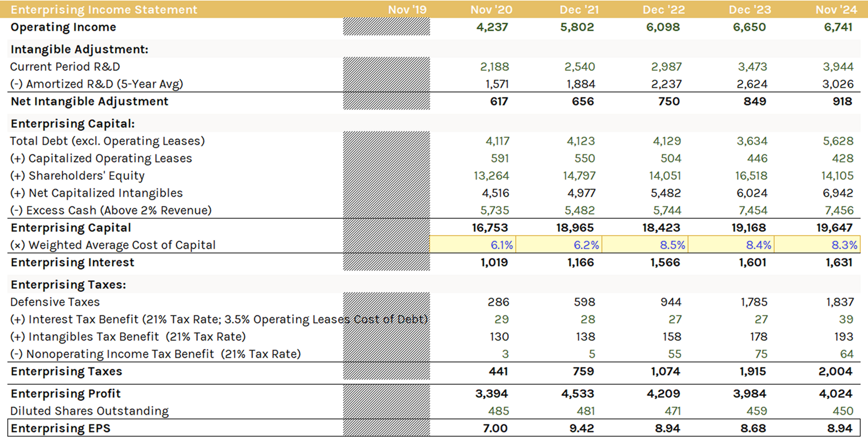Viewport: 868px width, 444px height.
Task: Select the Current Period R&D value 2,188
Action: pyautogui.click(x=494, y=67)
